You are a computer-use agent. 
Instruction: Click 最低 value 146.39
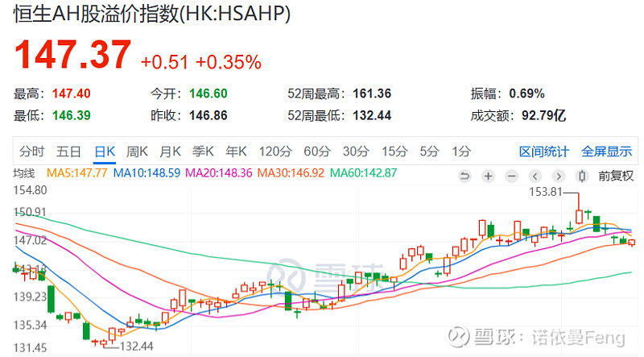tap(71, 115)
